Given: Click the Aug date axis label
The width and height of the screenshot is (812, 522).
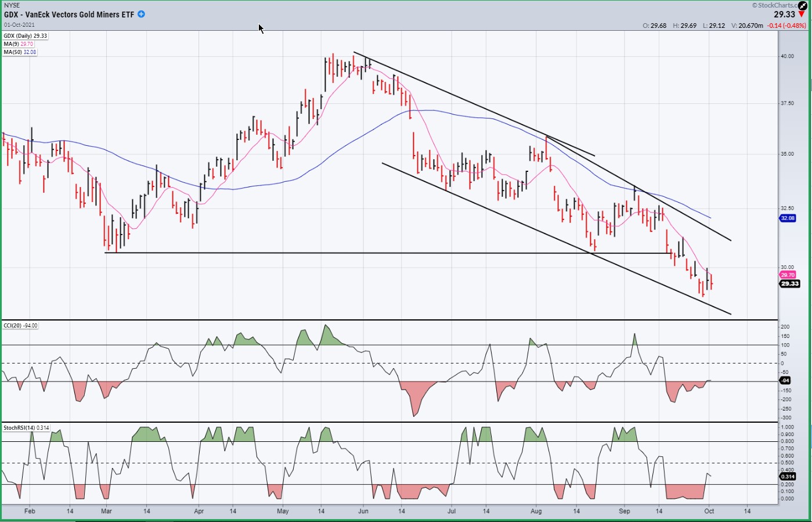Looking at the screenshot, I should (536, 512).
